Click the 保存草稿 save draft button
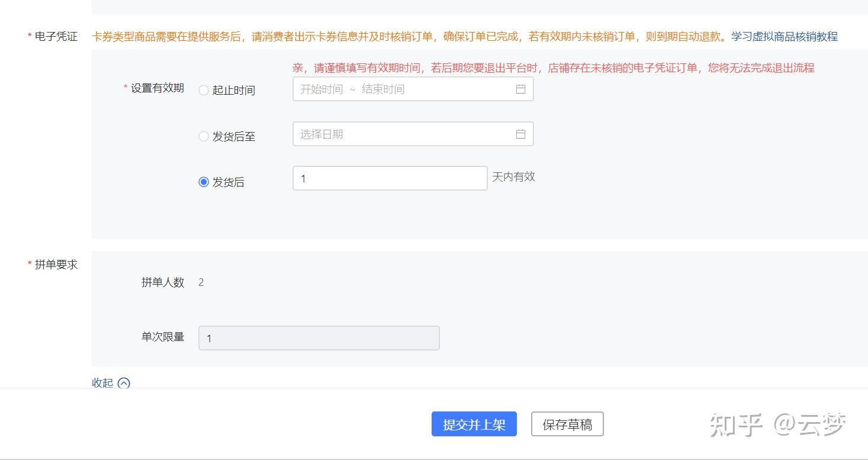 click(567, 424)
